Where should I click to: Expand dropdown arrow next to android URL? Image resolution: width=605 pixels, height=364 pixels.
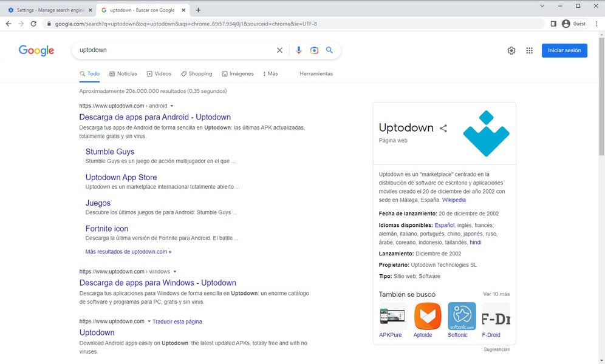tap(172, 106)
